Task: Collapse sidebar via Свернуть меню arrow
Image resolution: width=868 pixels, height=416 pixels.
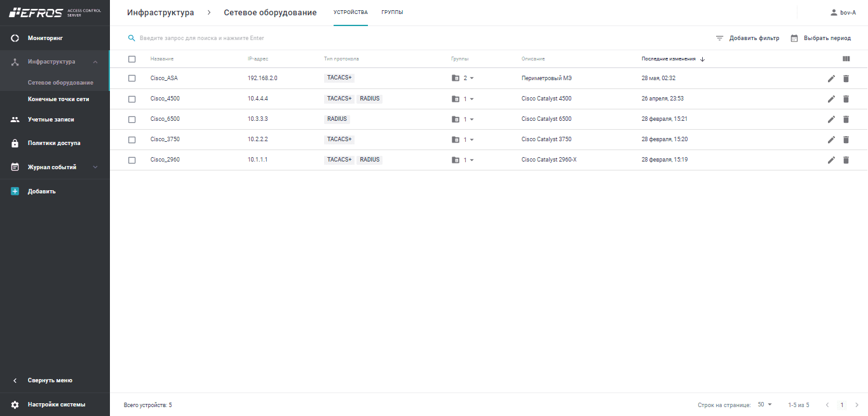Action: (15, 380)
